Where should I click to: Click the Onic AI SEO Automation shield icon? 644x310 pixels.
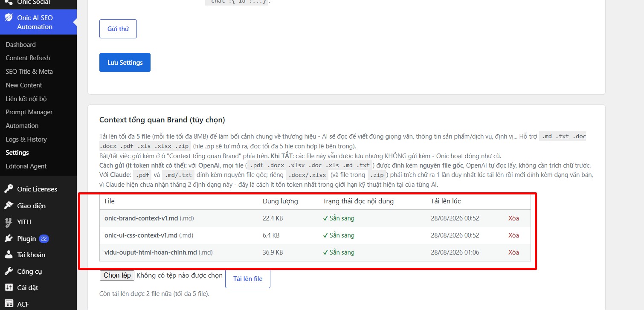tap(9, 18)
